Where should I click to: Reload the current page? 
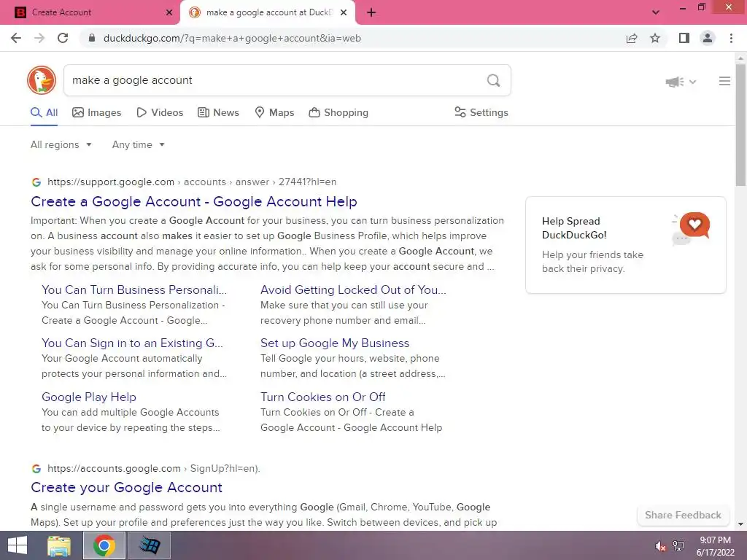point(63,38)
